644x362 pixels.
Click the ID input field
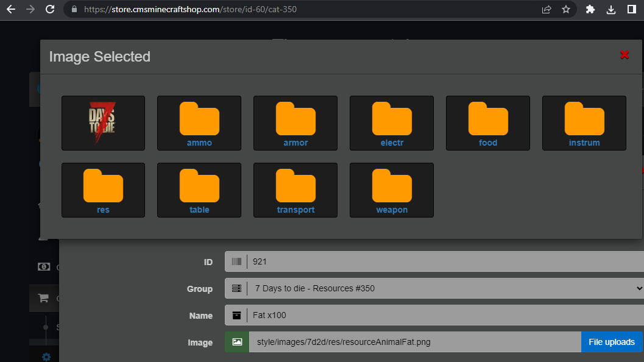[445, 261]
